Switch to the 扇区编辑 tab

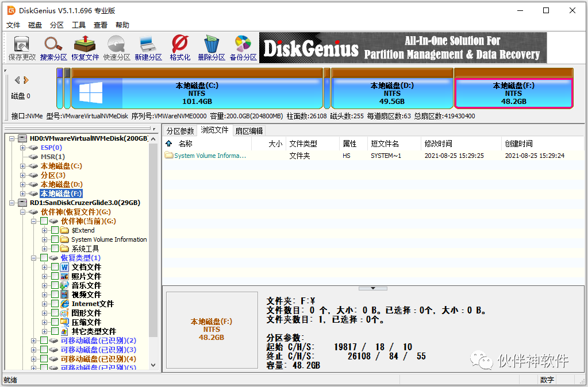(249, 131)
